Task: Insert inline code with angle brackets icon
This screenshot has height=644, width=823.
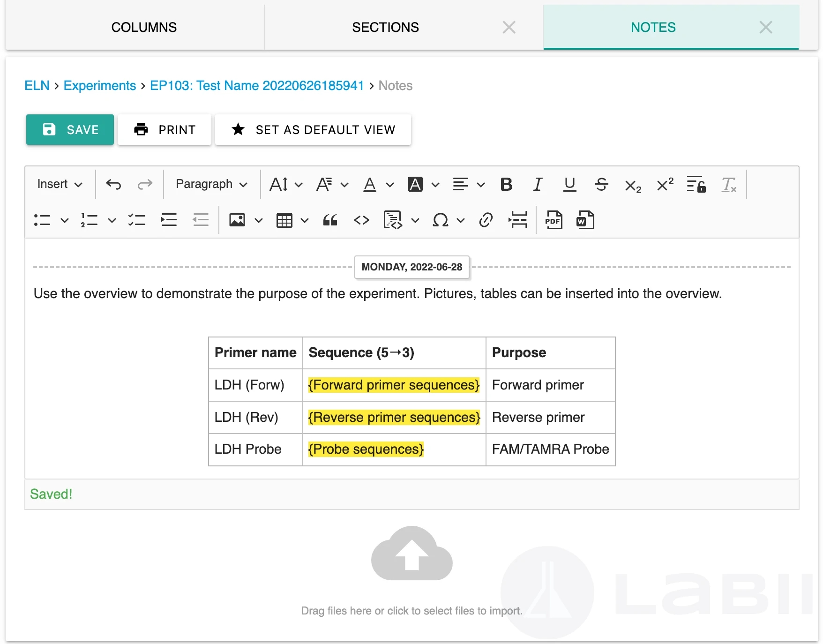Action: pyautogui.click(x=361, y=220)
